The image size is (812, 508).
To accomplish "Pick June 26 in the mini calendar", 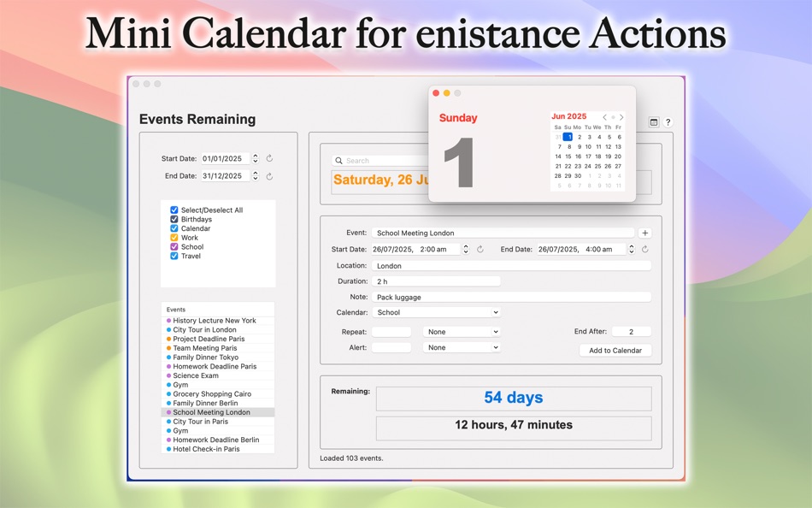I will click(608, 167).
